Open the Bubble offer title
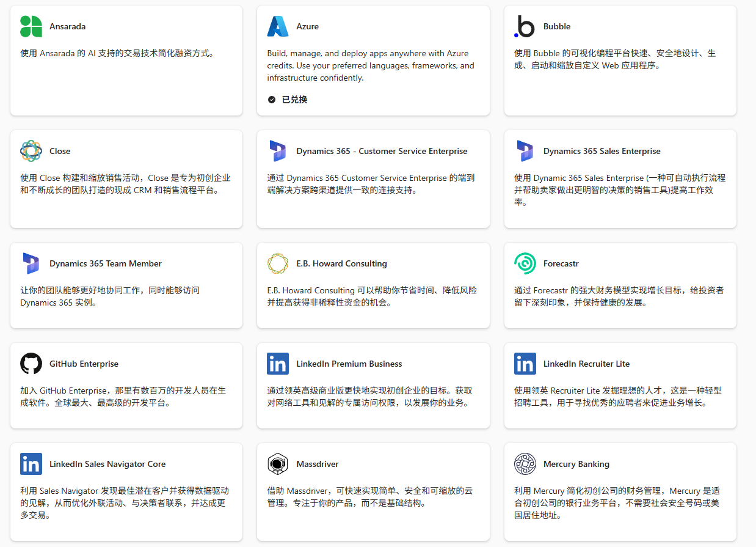This screenshot has height=547, width=756. pos(557,26)
